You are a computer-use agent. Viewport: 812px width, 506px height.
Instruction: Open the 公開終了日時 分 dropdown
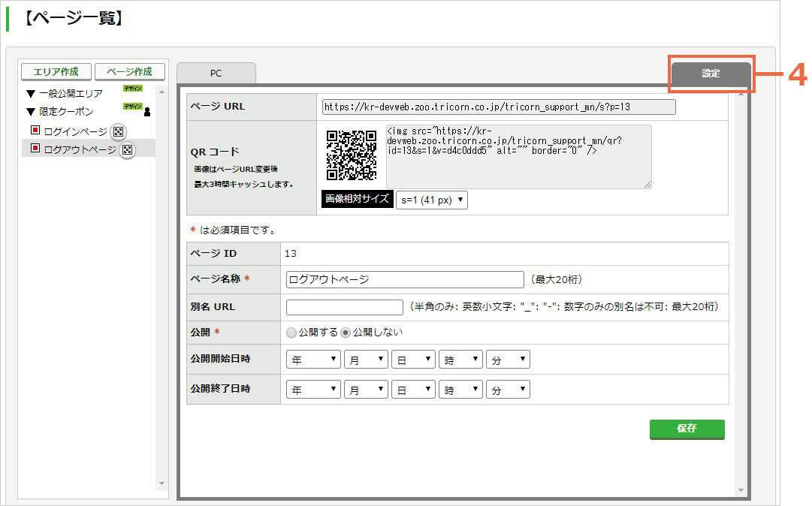508,390
